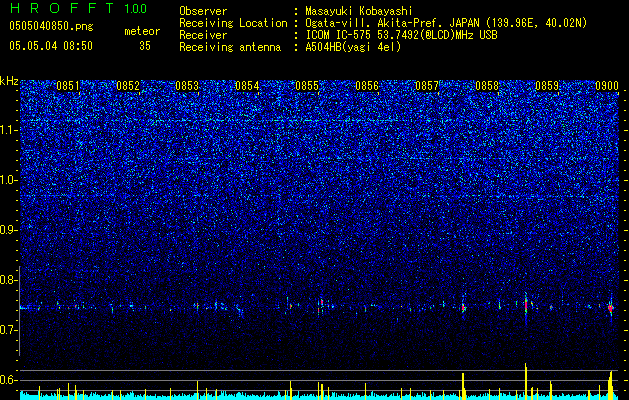The image size is (629, 400).
Task: Click the red meteor echo near 0900
Action: tap(610, 308)
